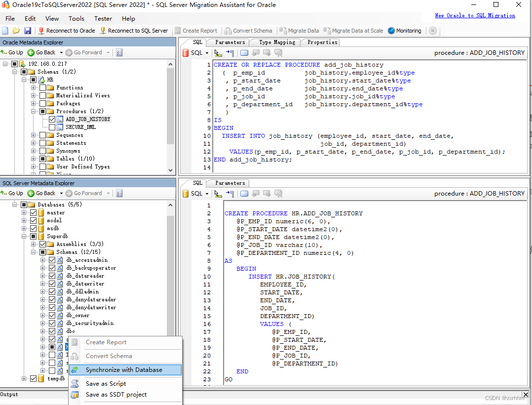Click Reconnect to Oracle toolbar button

point(67,31)
